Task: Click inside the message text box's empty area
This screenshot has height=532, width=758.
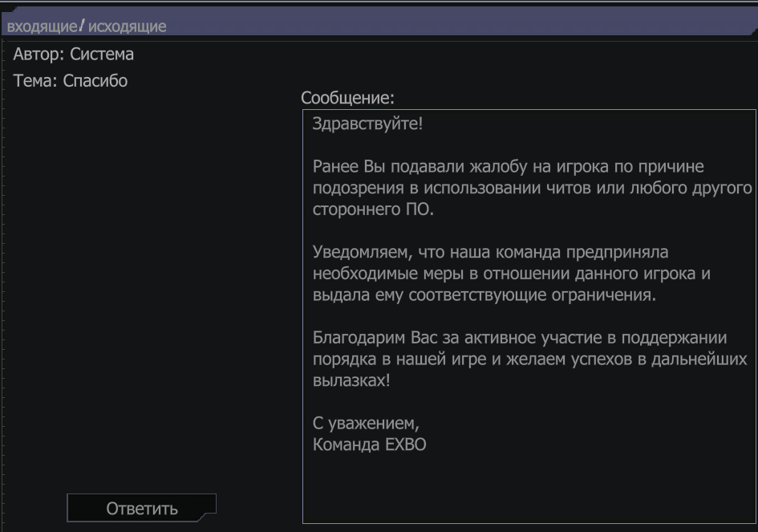Action: pos(529,489)
